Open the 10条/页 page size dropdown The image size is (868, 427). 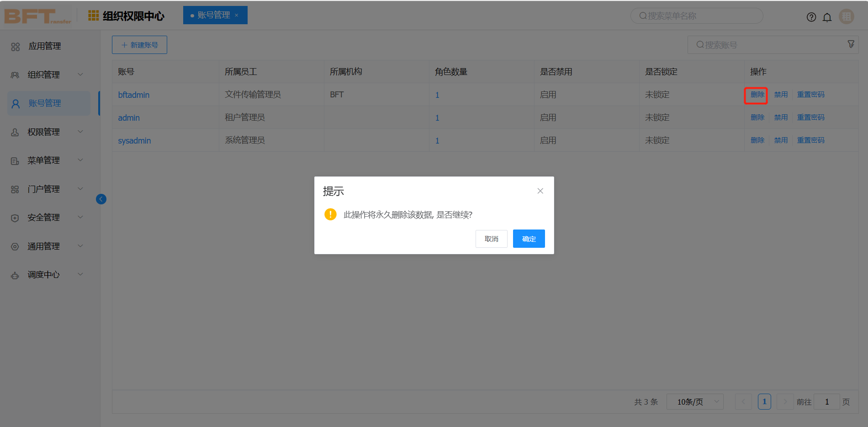(x=694, y=402)
